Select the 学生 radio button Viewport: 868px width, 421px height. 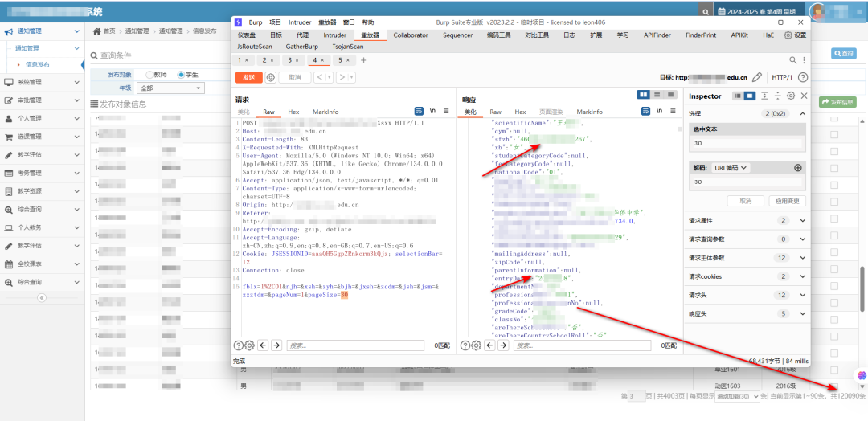181,74
